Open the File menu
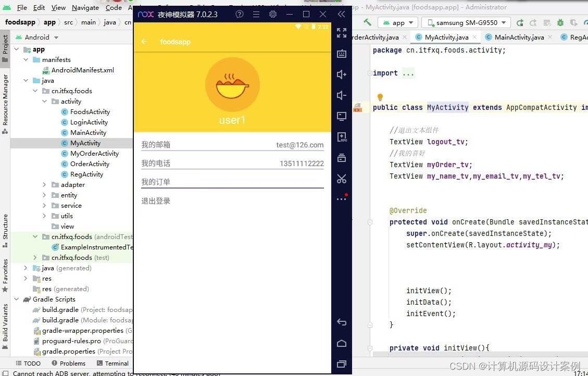Image resolution: width=588 pixels, height=376 pixels. [x=22, y=7]
